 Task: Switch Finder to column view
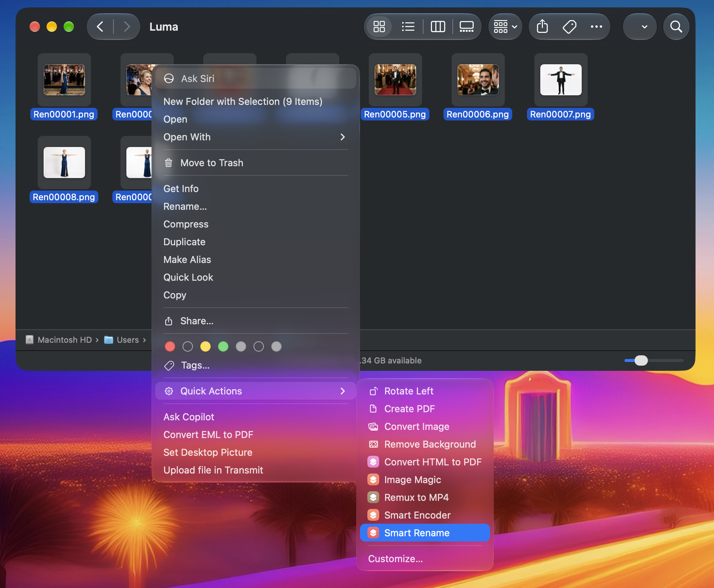tap(438, 27)
